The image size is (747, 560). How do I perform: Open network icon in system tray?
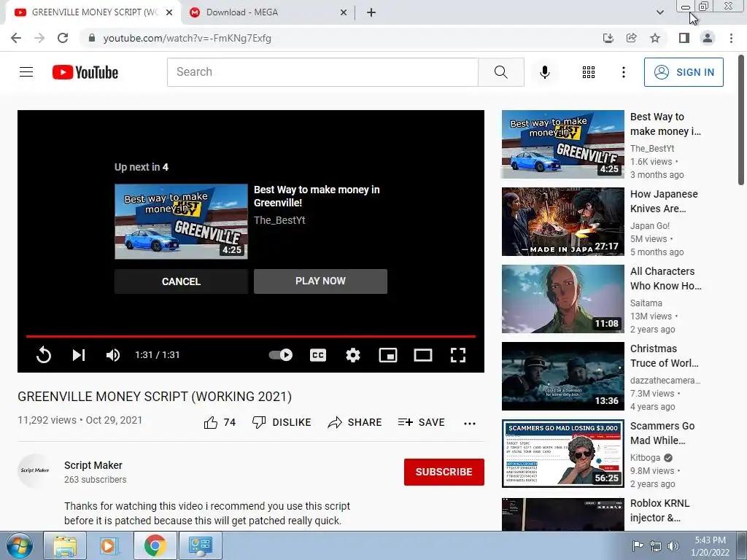pyautogui.click(x=656, y=546)
